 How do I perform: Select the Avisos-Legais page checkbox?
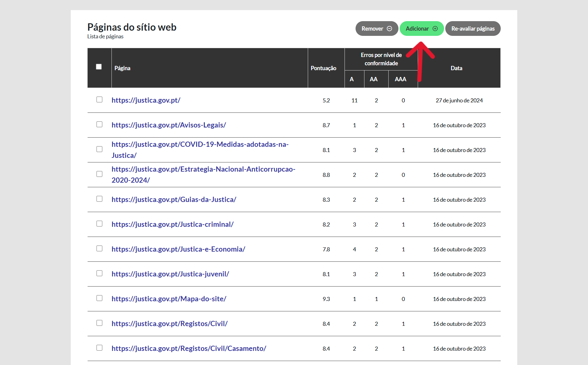(x=99, y=124)
